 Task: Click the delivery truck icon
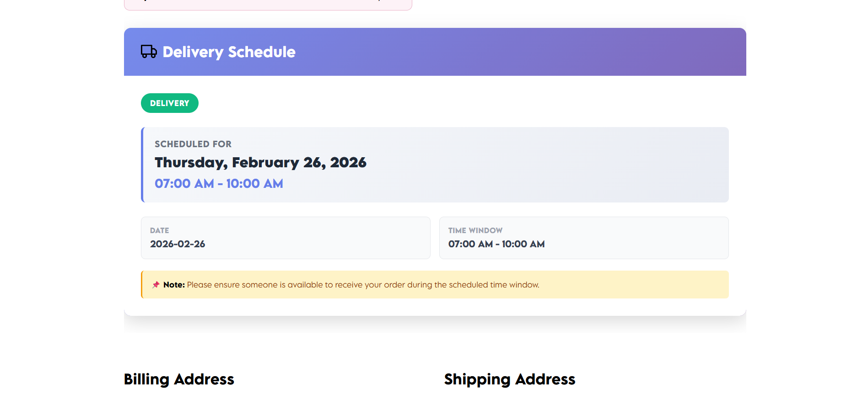(148, 52)
